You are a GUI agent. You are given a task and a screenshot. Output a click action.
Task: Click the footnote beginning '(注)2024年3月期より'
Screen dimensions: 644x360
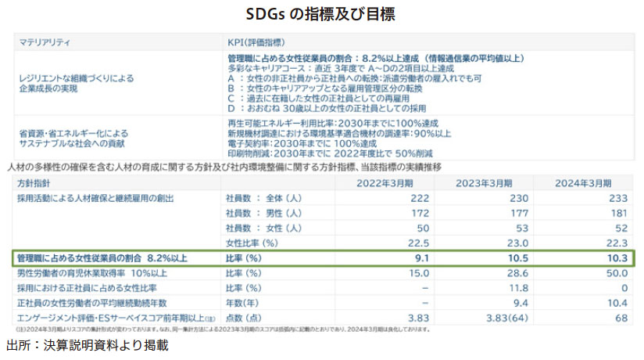click(x=223, y=329)
